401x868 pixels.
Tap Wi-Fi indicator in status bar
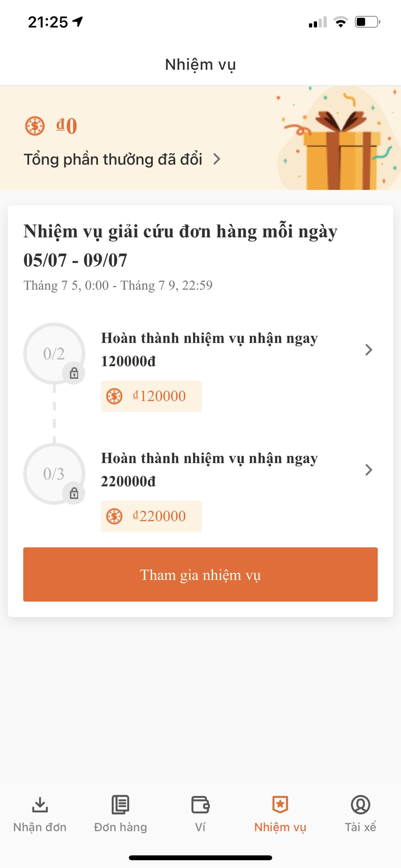click(x=340, y=22)
